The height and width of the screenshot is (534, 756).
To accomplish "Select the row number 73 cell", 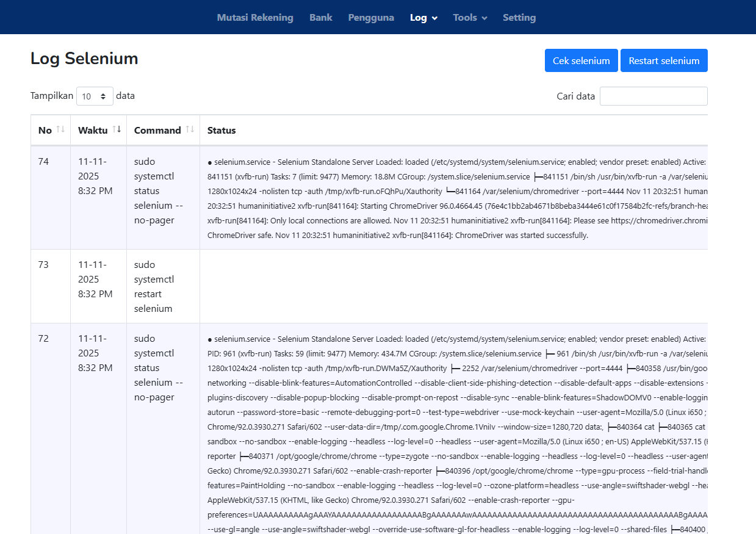I will coord(44,265).
